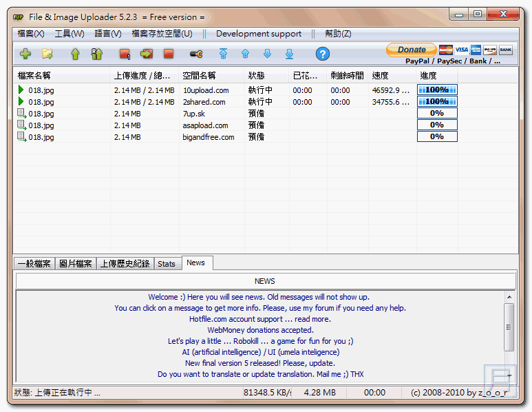Click the FUP application icon in title bar
This screenshot has width=532, height=412.
pyautogui.click(x=19, y=17)
